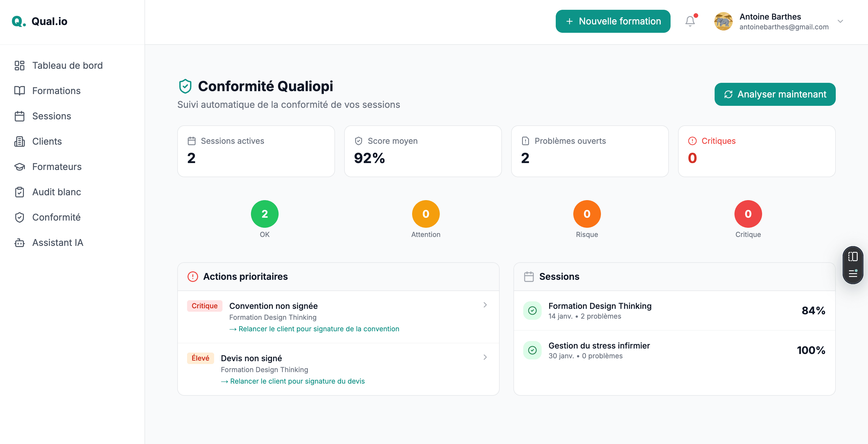Expand the Devis non signé action item

coord(485,357)
